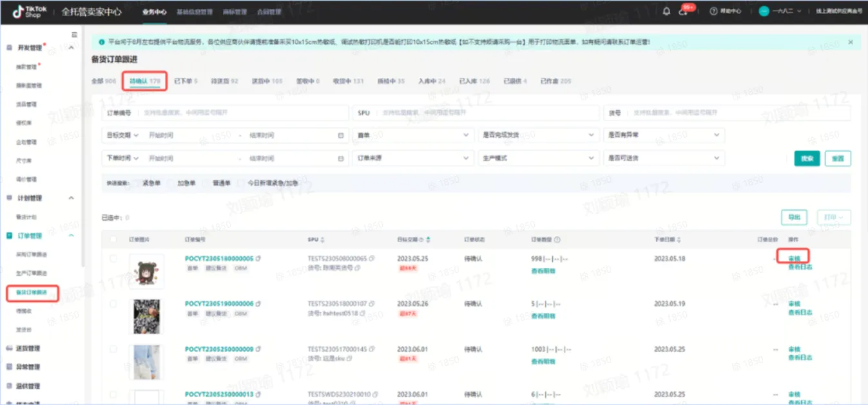Select the 全部 906 tab
This screenshot has width=868, height=405.
click(104, 81)
